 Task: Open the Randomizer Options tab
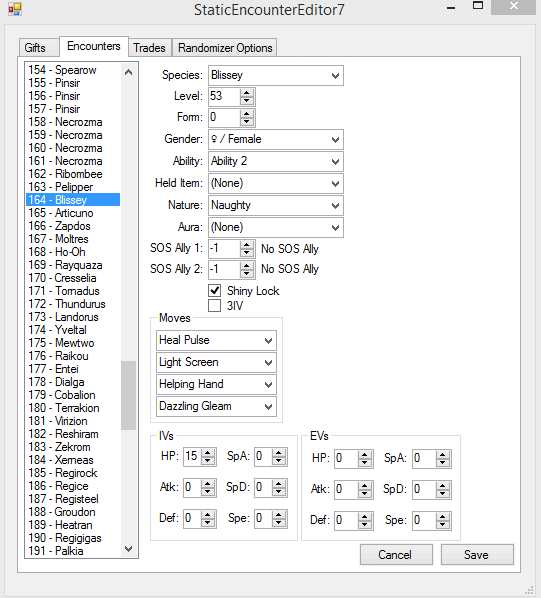point(225,48)
